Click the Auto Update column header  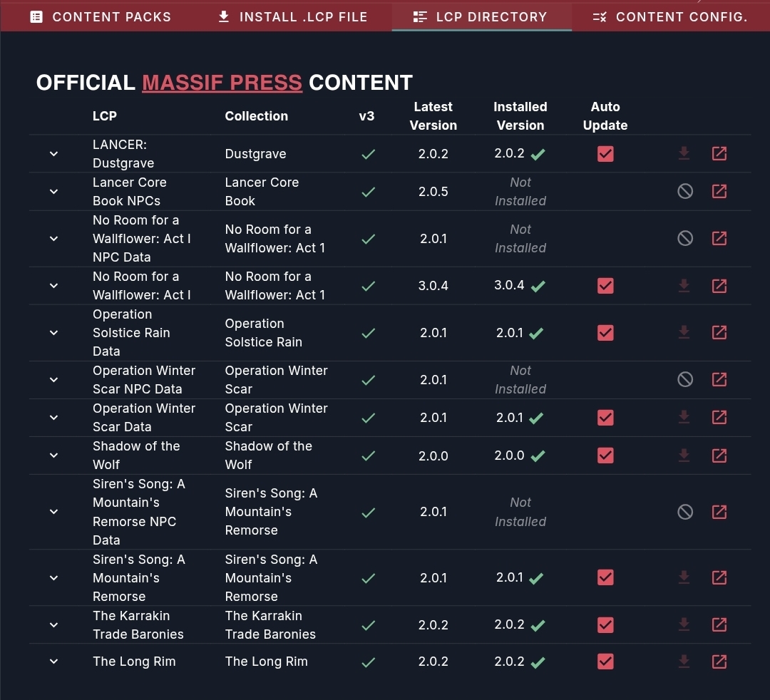[605, 116]
